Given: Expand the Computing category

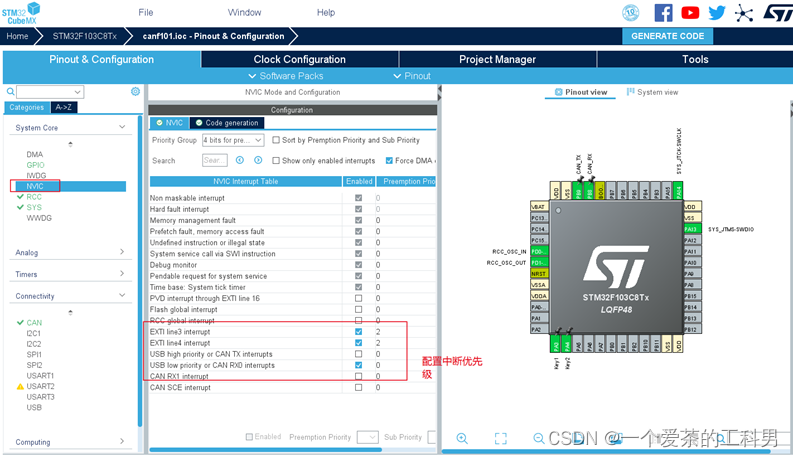Looking at the screenshot, I should click(x=122, y=441).
